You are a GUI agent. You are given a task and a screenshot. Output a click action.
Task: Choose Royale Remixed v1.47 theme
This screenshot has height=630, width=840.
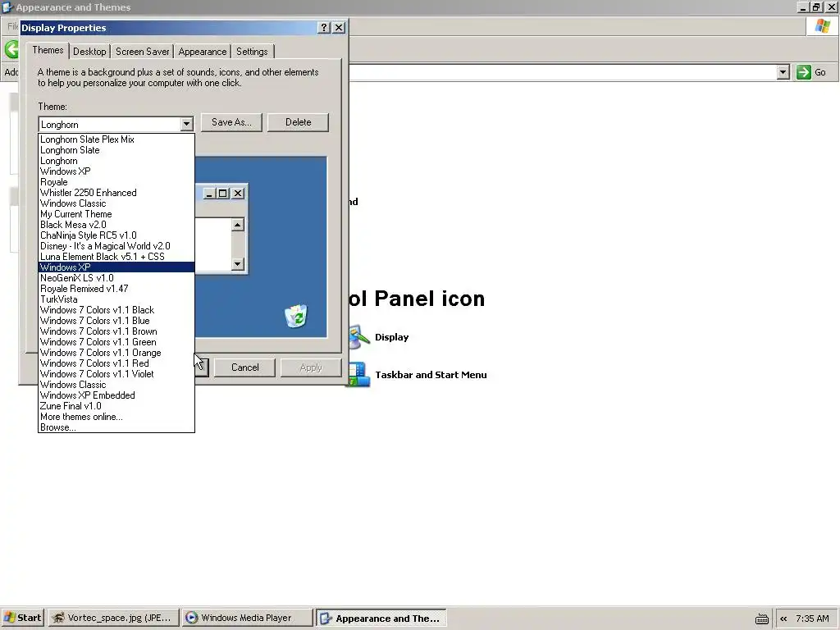116,289
